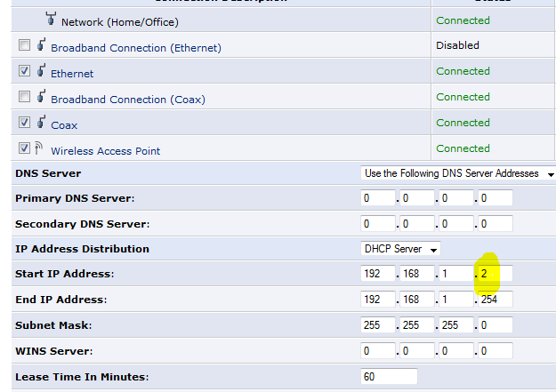Screen dimensions: 556x392
Task: Open the DNS Server dropdown
Action: [458, 173]
